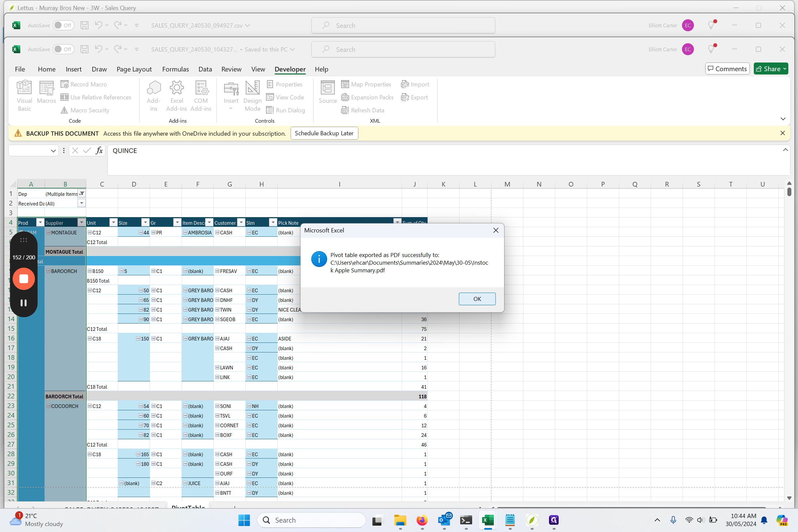Redo action in front Excel window

pyautogui.click(x=118, y=49)
